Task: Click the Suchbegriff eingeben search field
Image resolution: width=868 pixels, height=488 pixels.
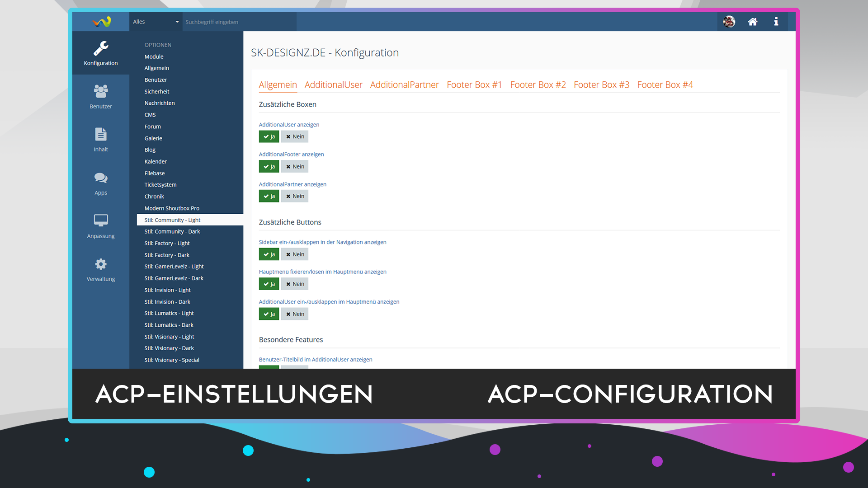Action: click(x=239, y=22)
